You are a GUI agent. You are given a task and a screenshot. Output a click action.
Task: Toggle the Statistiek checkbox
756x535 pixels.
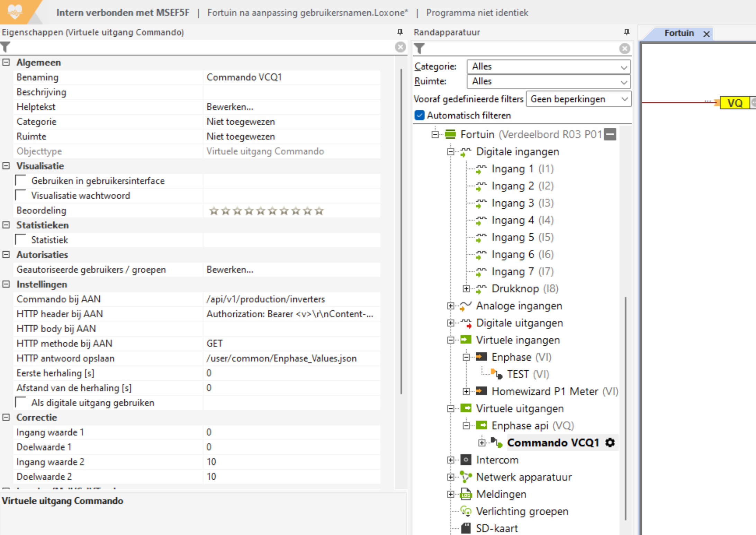pos(21,240)
